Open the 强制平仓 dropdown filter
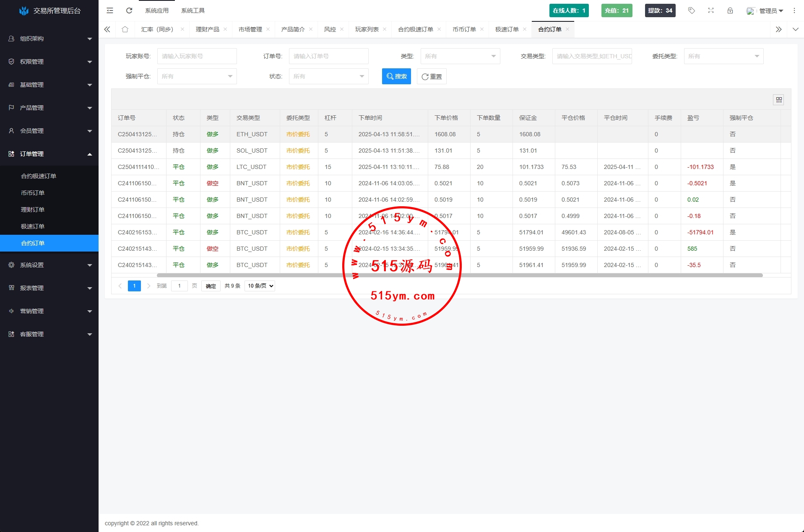Image resolution: width=804 pixels, height=532 pixels. pyautogui.click(x=197, y=76)
